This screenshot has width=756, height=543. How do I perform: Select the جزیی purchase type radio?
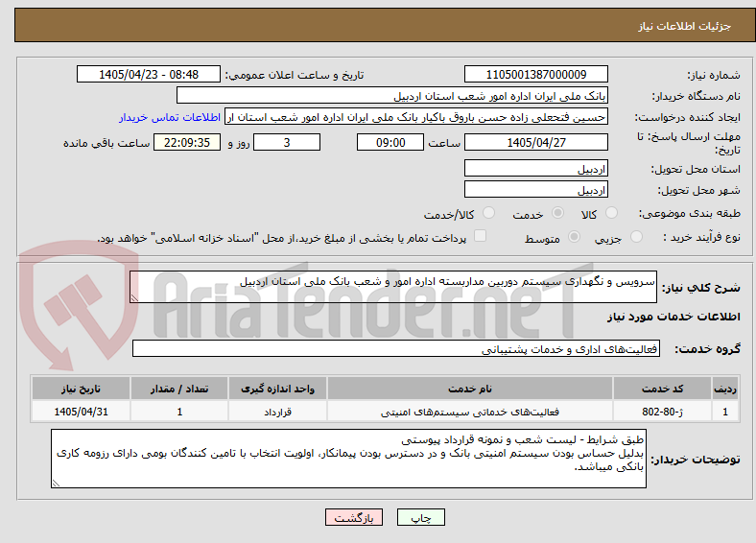tap(636, 236)
